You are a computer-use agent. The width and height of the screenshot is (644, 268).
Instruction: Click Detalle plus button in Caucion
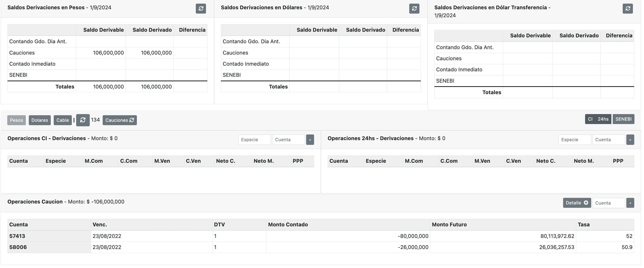point(576,203)
